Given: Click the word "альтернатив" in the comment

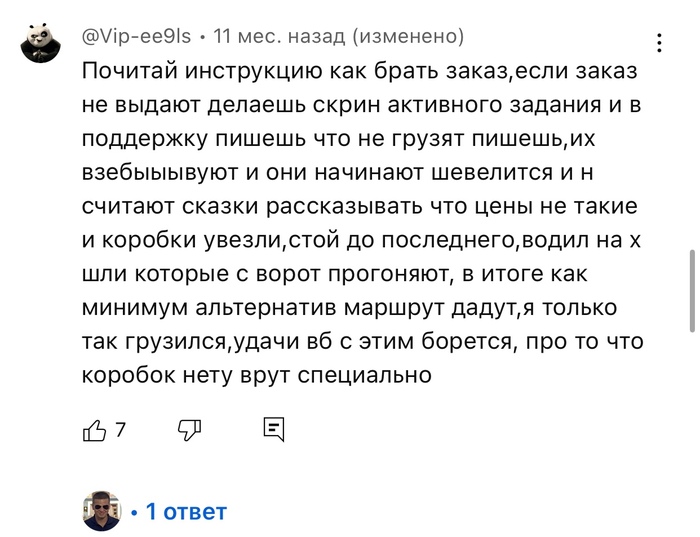Looking at the screenshot, I should (x=287, y=308).
